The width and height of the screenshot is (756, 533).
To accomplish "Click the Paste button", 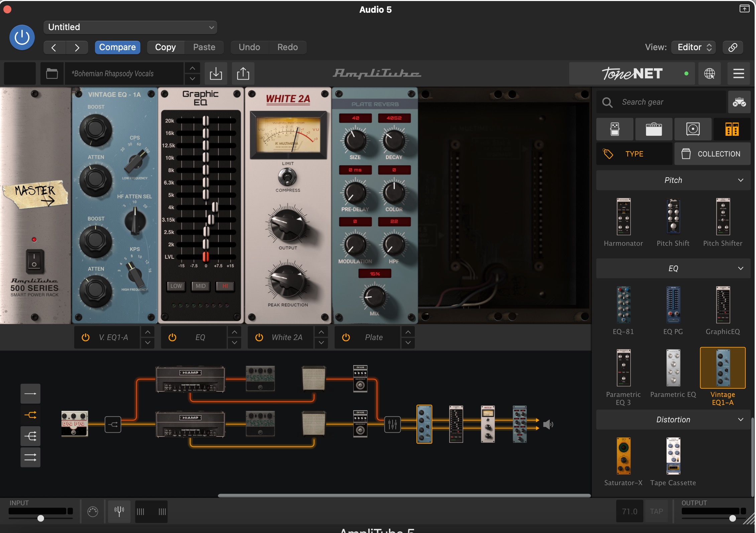I will click(x=204, y=47).
